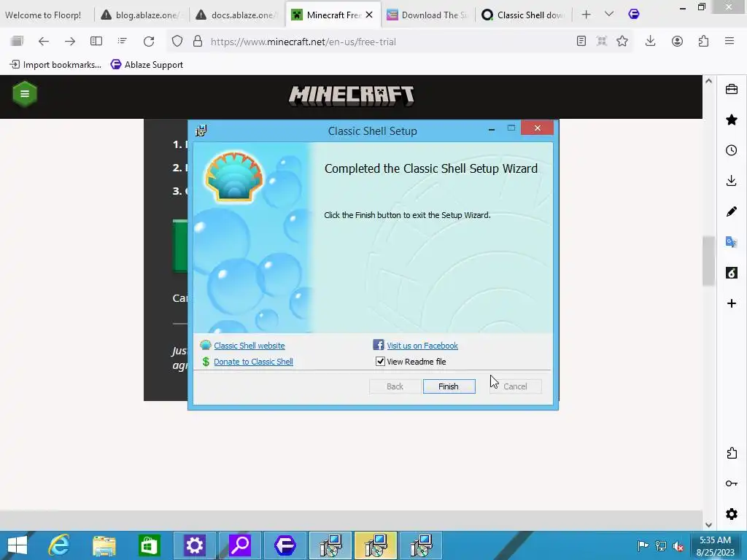Open the sidebar add-ons puzzle icon
747x560 pixels.
pos(732,453)
